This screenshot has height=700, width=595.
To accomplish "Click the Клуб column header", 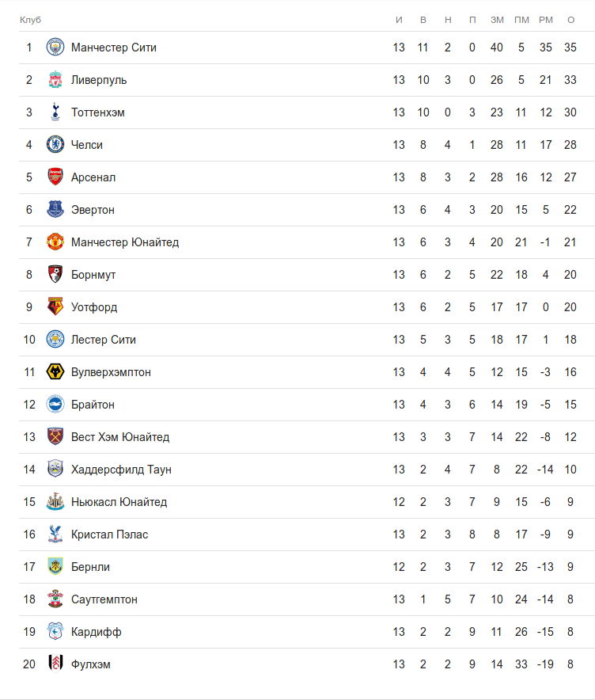I will 30,19.
